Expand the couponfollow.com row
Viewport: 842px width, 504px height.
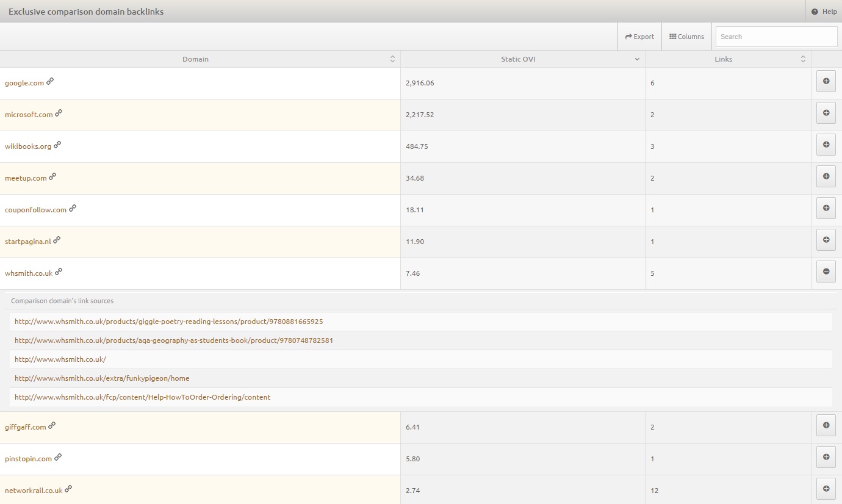pos(826,208)
